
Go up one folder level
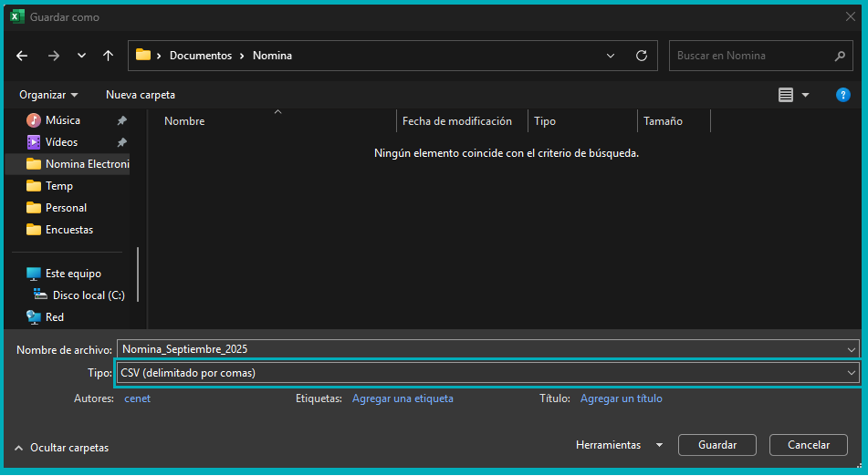[x=108, y=56]
